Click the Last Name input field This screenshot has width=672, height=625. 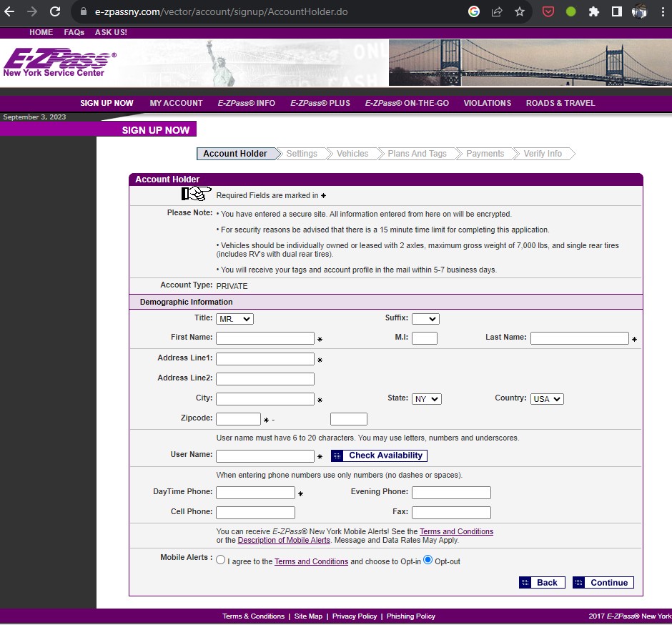pos(580,338)
